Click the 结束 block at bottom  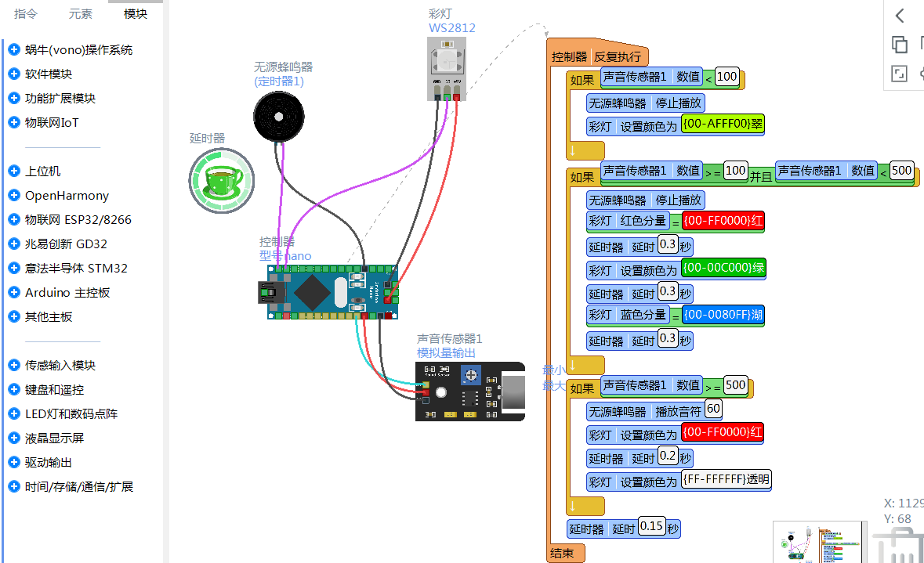pos(562,553)
